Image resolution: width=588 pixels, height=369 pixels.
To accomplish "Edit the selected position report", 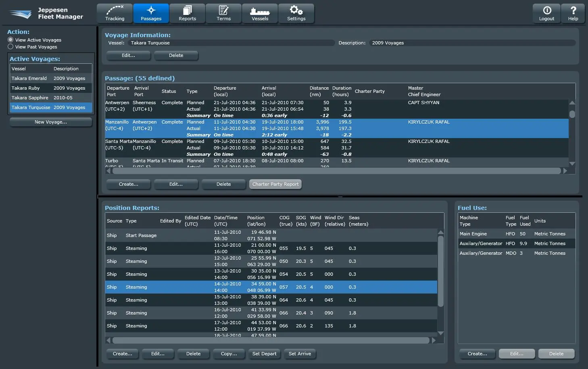I will pyautogui.click(x=158, y=354).
